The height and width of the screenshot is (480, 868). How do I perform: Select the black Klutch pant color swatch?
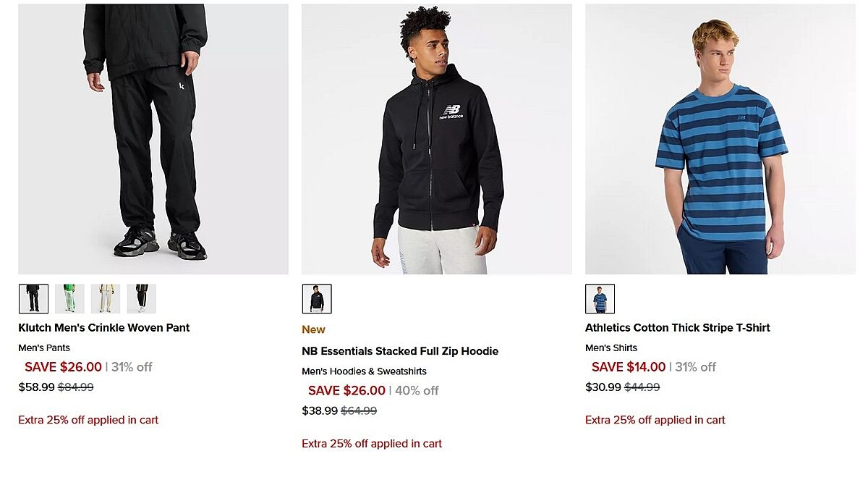(33, 298)
